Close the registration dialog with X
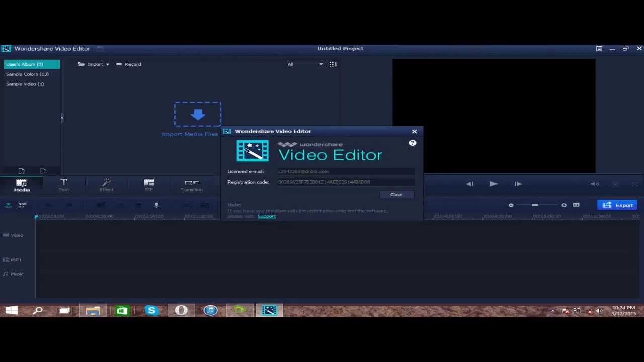Screen dimensions: 644x362 pyautogui.click(x=414, y=131)
